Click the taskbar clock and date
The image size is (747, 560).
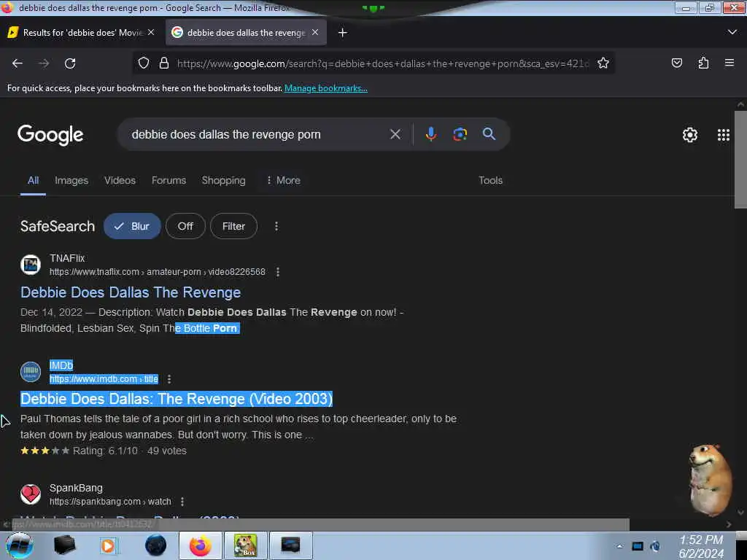701,547
